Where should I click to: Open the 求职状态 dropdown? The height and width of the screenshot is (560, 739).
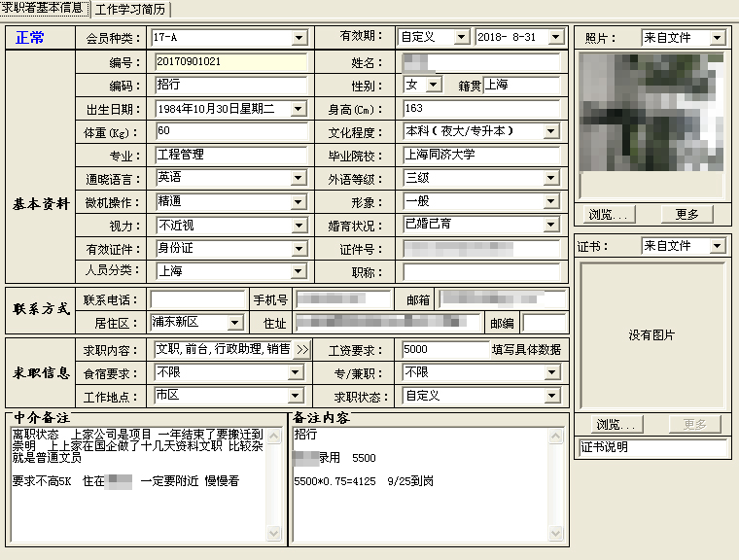coord(551,396)
